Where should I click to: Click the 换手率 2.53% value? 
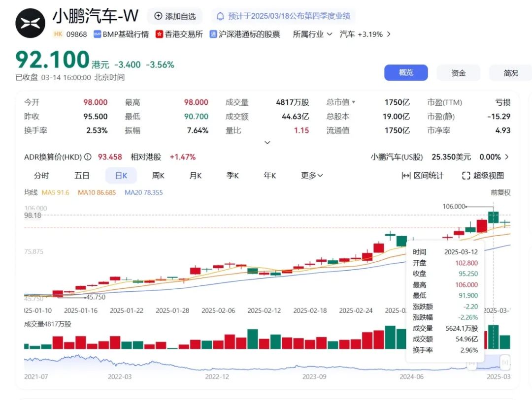click(97, 130)
